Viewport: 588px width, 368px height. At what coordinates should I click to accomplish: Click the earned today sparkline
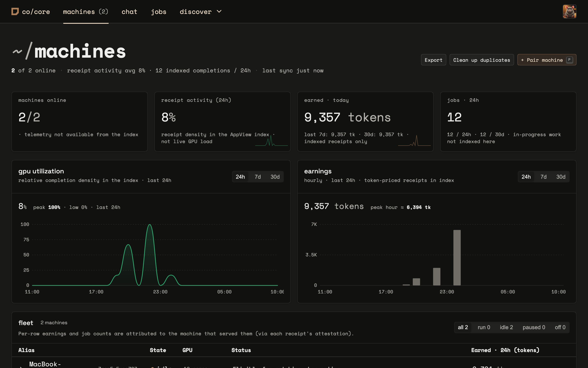coord(414,140)
